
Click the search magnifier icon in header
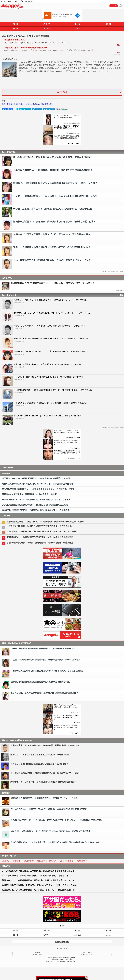point(121,6)
